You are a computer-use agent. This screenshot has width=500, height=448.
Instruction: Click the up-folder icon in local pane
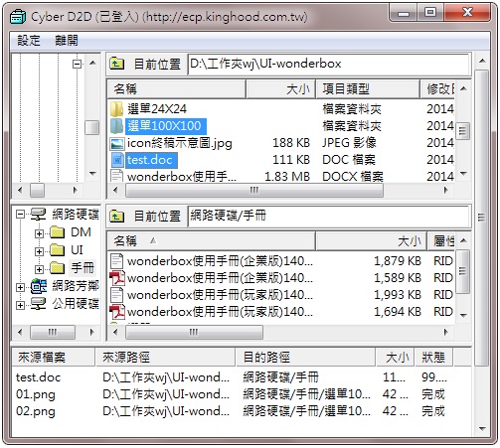[116, 63]
